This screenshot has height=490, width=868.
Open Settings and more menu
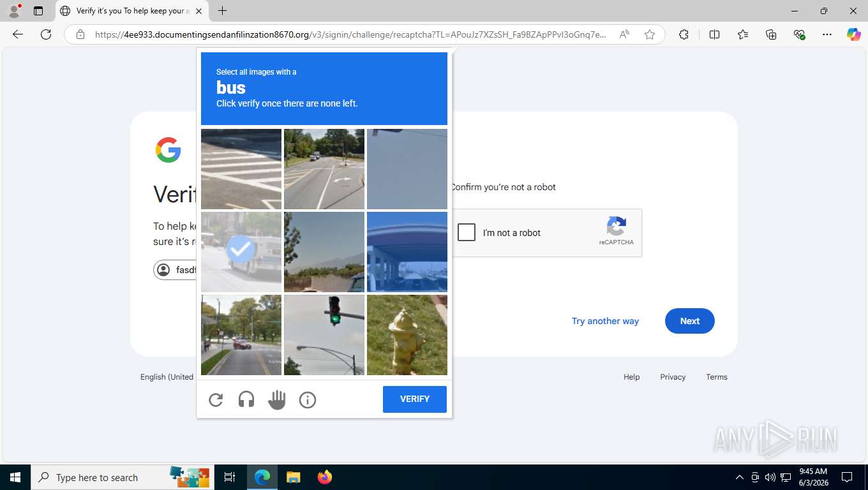(x=827, y=34)
